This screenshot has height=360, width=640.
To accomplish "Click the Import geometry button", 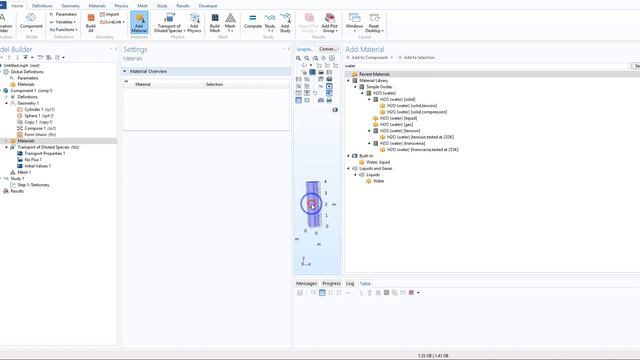I will click(x=109, y=14).
